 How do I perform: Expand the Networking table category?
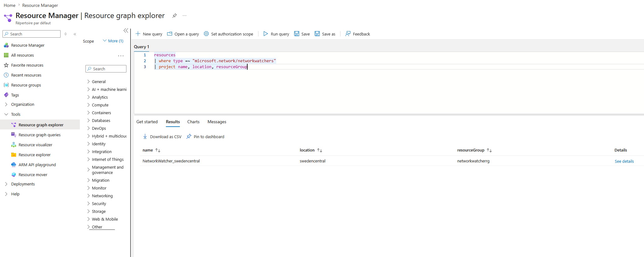pyautogui.click(x=89, y=196)
